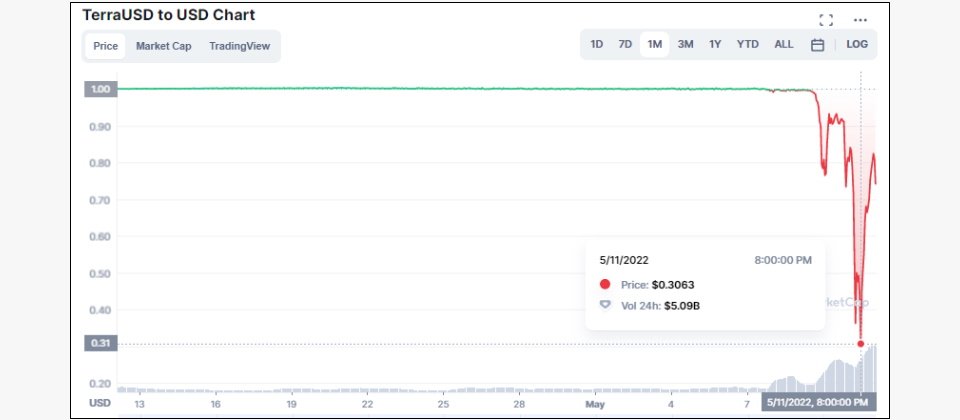The image size is (960, 420).
Task: Show the YTD time range
Action: tap(748, 45)
